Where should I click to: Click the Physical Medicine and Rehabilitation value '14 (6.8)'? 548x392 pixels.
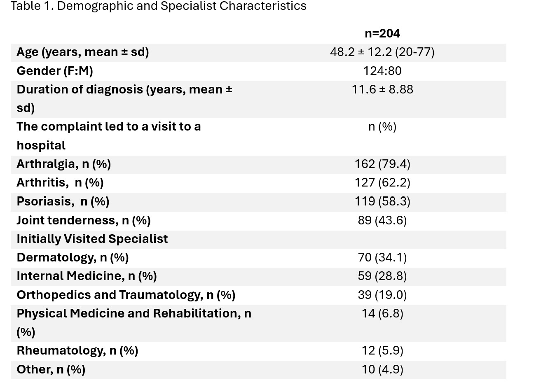[x=382, y=313]
